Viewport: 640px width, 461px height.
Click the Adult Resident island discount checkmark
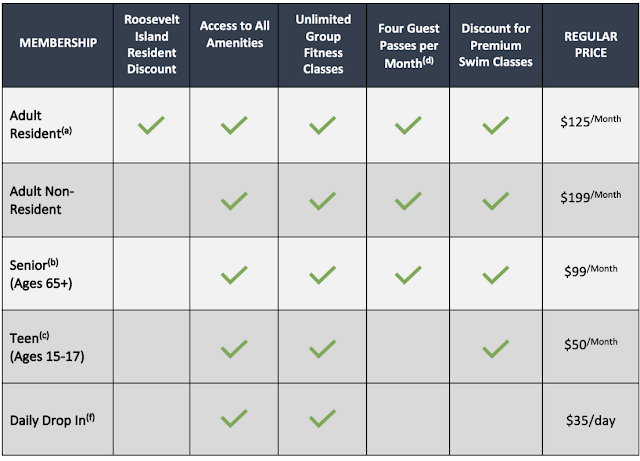coord(151,125)
